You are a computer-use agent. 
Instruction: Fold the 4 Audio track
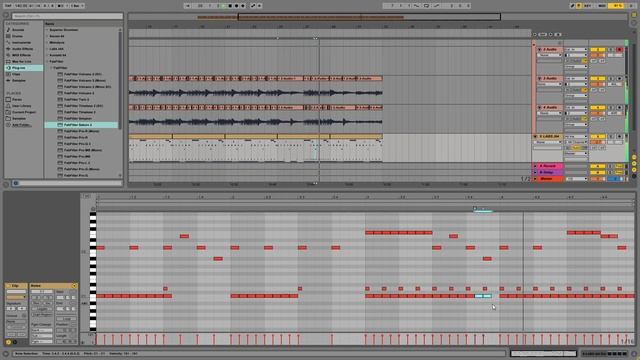point(540,107)
